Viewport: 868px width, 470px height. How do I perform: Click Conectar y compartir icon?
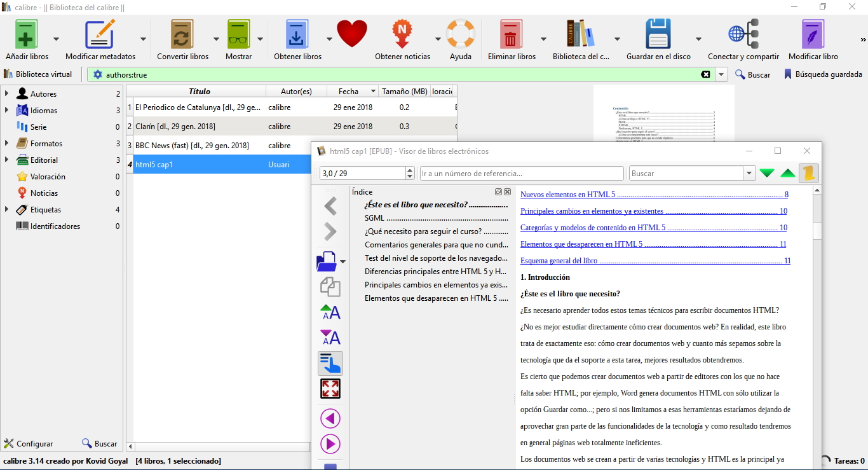click(743, 34)
